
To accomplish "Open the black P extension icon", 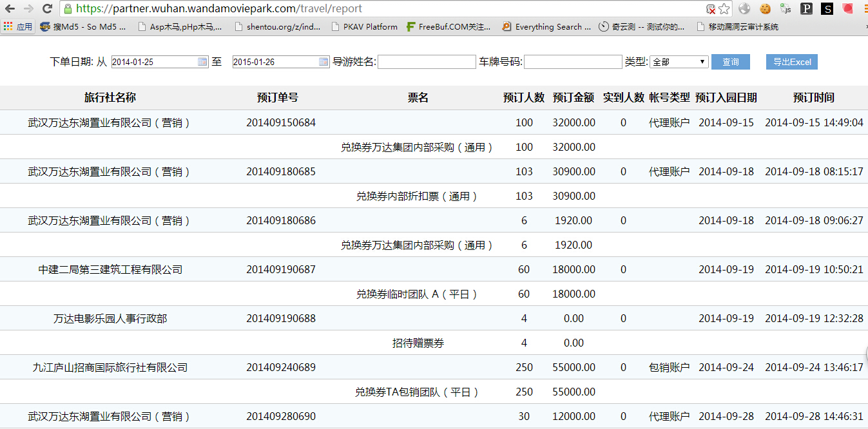I will click(x=806, y=9).
